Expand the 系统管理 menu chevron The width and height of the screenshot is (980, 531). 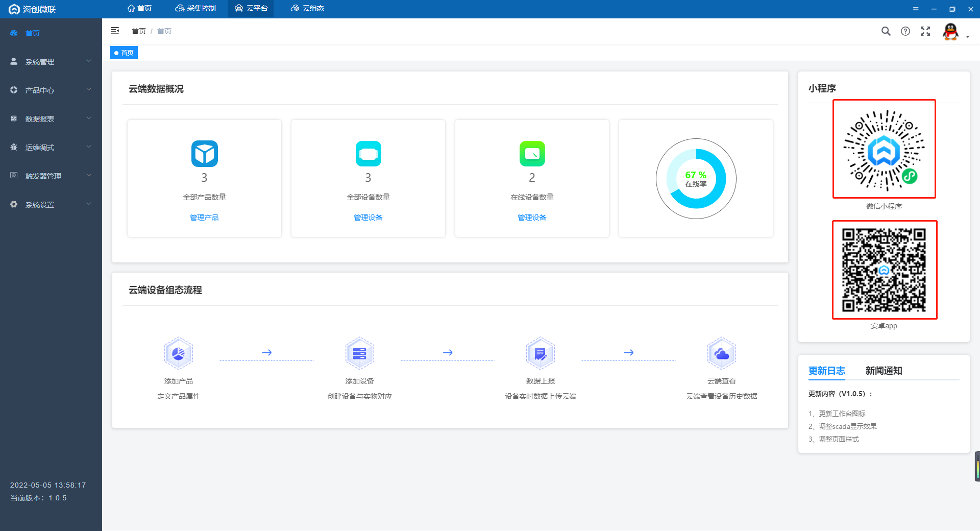[89, 61]
